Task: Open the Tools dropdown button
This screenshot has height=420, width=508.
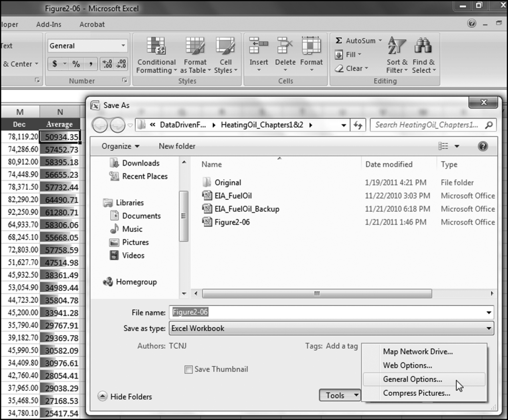Action: pyautogui.click(x=340, y=395)
